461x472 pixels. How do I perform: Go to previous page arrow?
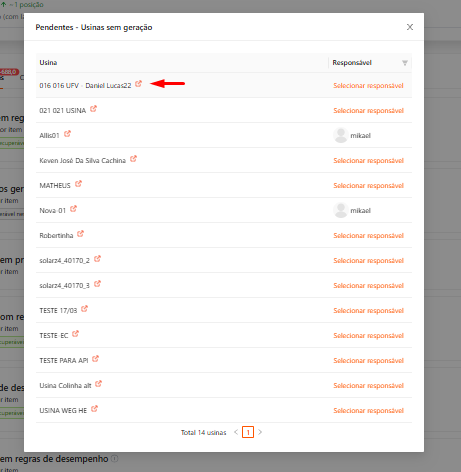[x=236, y=432]
